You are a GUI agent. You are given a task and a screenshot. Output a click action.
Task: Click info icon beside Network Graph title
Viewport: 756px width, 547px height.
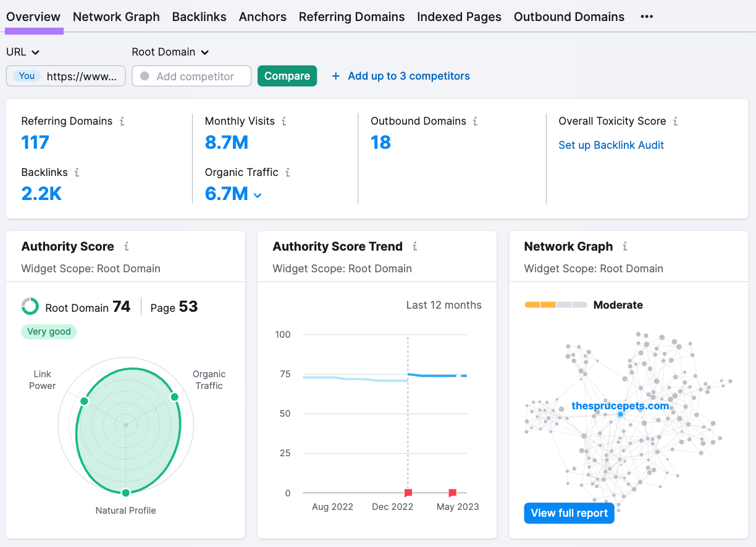pos(624,246)
